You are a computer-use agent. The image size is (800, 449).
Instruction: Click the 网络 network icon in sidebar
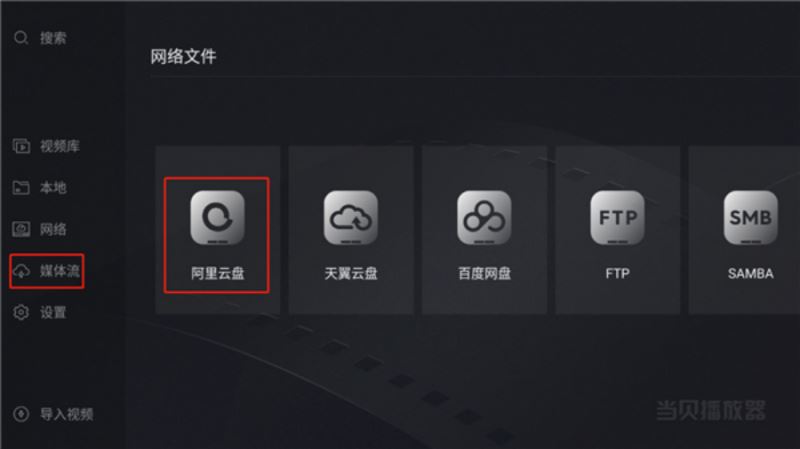tap(21, 229)
